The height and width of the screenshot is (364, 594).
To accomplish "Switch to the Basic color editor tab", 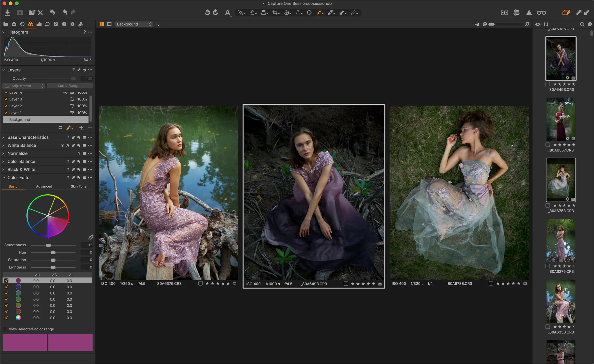I will tap(13, 186).
